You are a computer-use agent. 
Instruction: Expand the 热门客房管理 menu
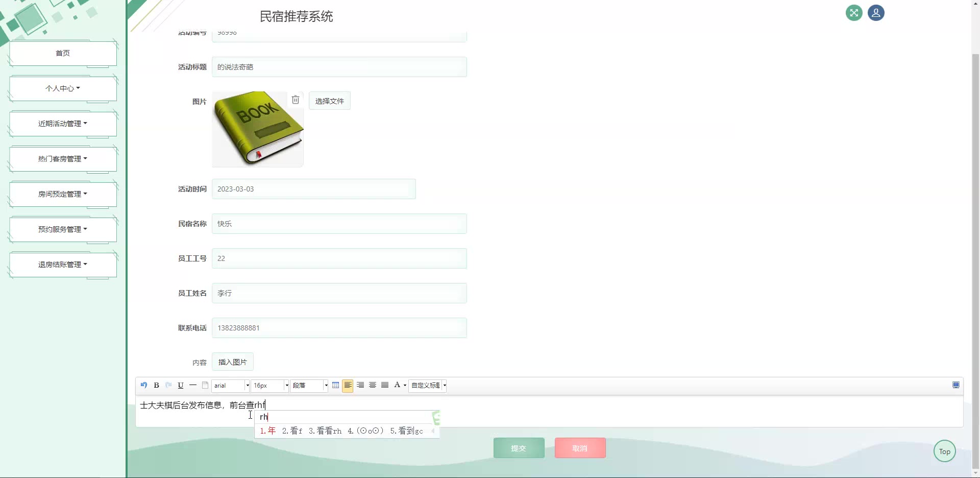click(x=63, y=159)
